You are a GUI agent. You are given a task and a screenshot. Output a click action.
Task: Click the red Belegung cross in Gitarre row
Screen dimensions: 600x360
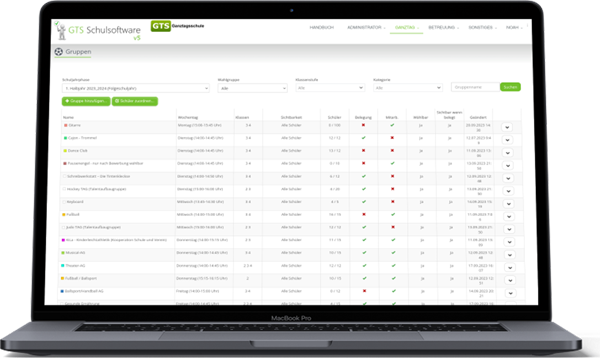point(363,125)
